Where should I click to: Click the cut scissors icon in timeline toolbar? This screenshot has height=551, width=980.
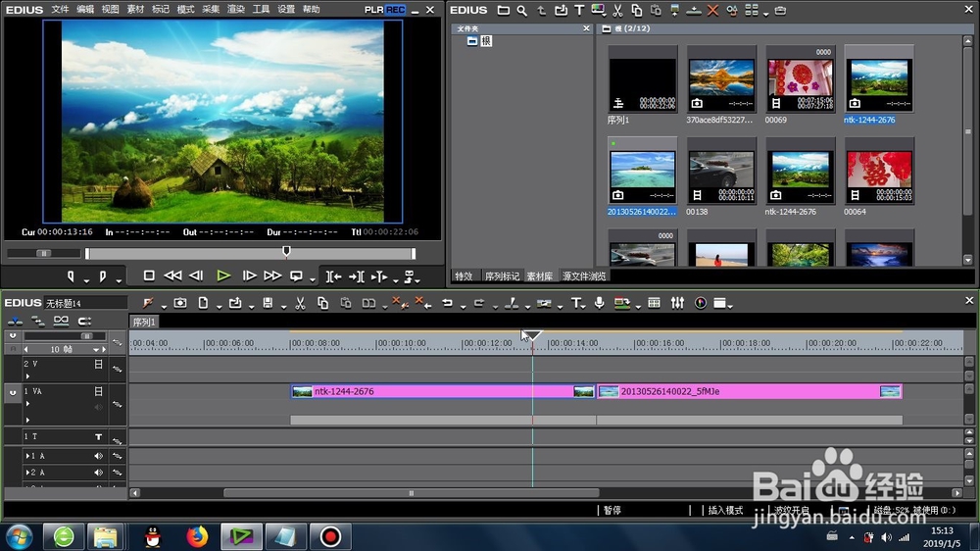coord(300,303)
